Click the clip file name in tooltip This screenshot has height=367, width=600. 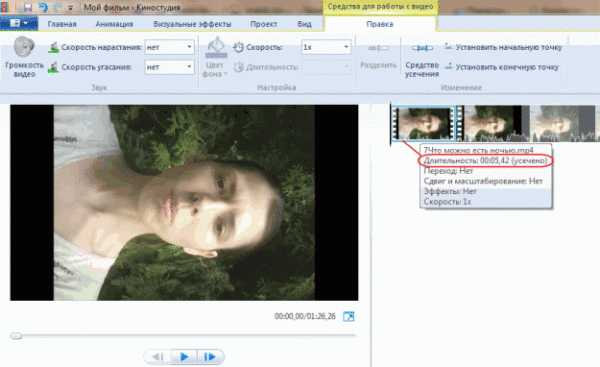coord(478,150)
